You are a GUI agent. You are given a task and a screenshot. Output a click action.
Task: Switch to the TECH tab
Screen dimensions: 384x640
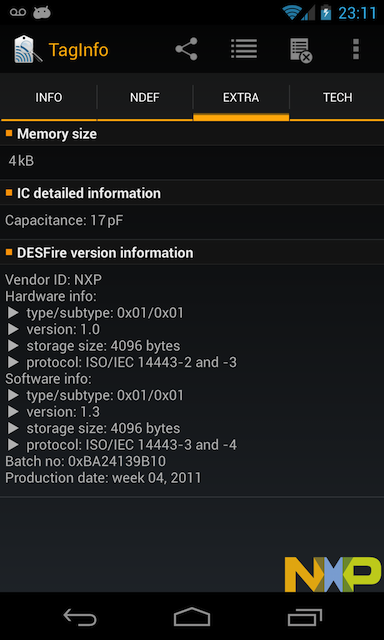(x=337, y=98)
